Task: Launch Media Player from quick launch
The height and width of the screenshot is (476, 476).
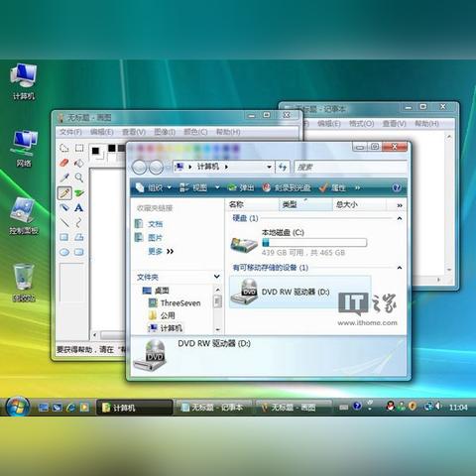Action: point(84,408)
